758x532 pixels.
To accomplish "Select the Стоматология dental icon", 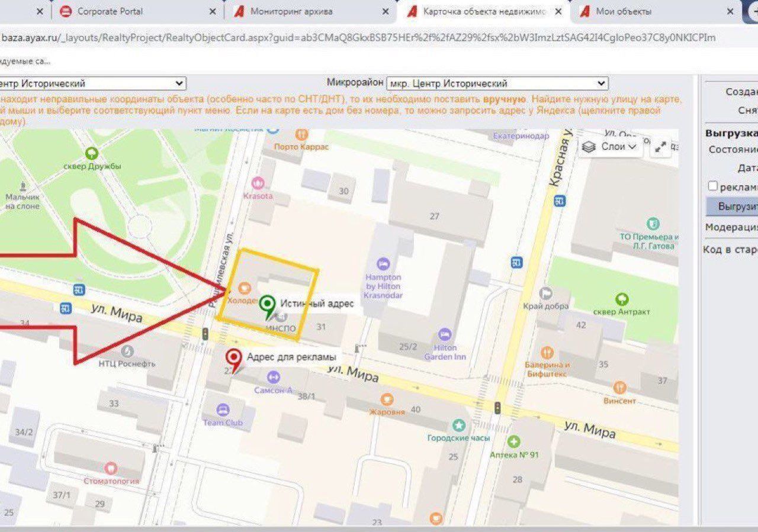I will 110,468.
